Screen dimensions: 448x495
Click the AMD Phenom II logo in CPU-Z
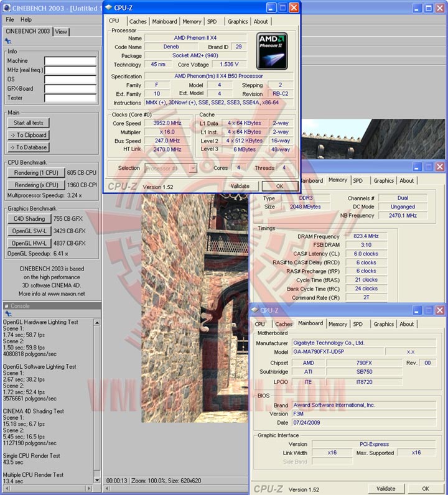click(272, 51)
